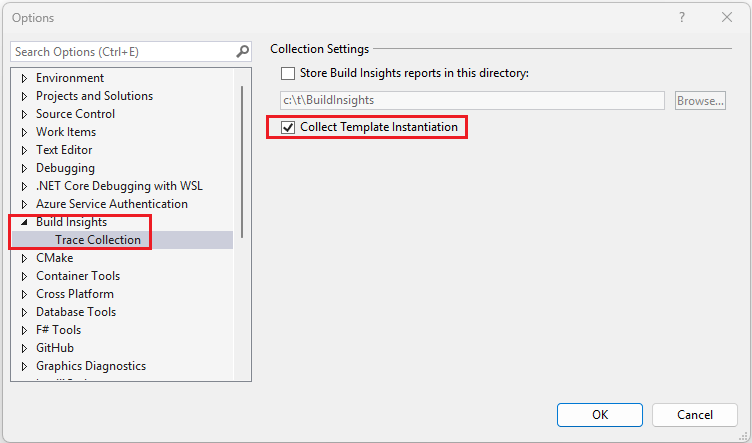Expand the Cross Platform arrow

(x=24, y=294)
